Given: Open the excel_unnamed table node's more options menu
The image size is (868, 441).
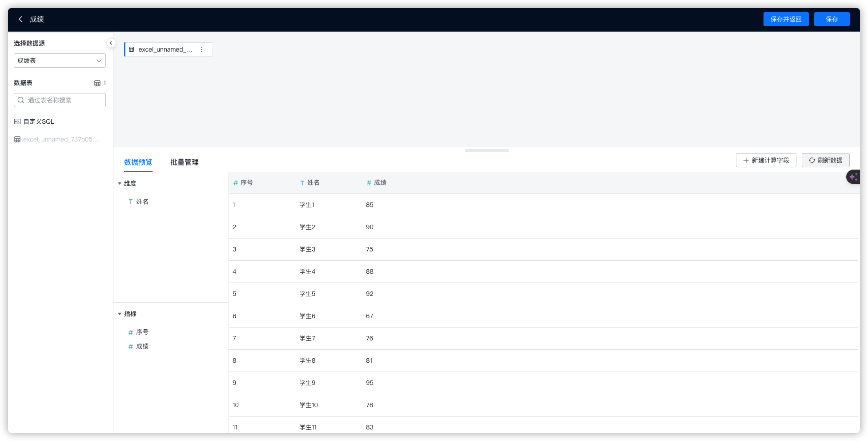Looking at the screenshot, I should [202, 49].
